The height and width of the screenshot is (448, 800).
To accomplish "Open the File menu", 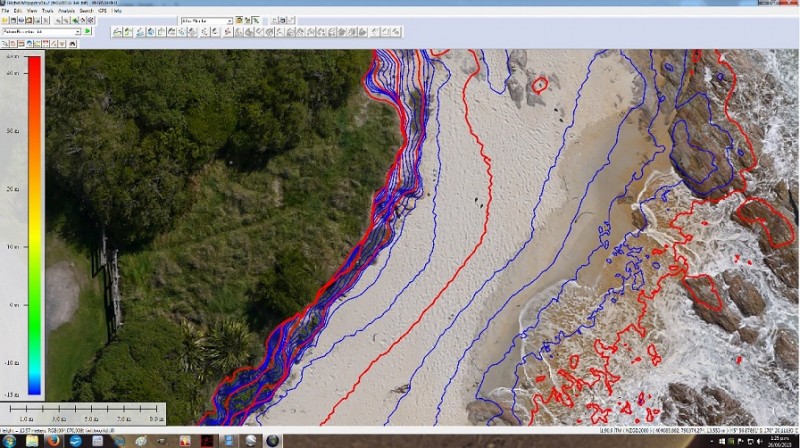I will click(x=5, y=11).
